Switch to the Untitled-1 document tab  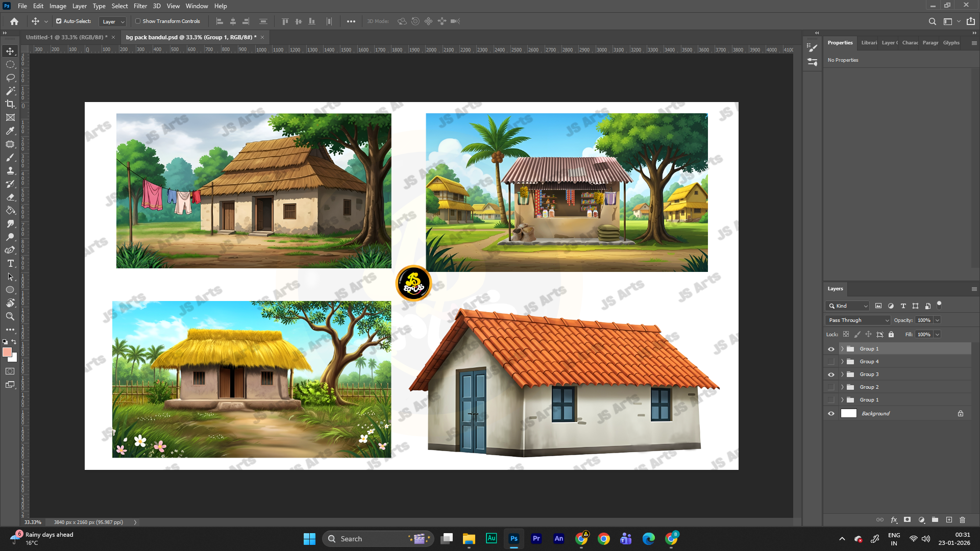(x=66, y=37)
